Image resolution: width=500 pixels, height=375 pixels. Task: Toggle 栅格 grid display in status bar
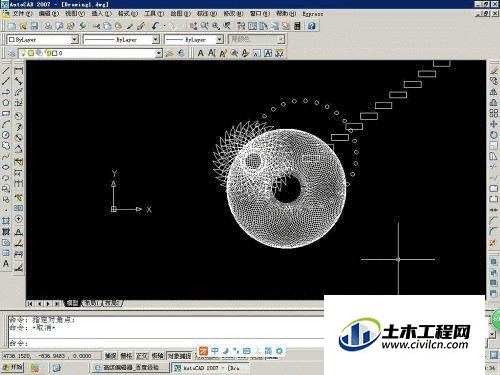[x=126, y=356]
